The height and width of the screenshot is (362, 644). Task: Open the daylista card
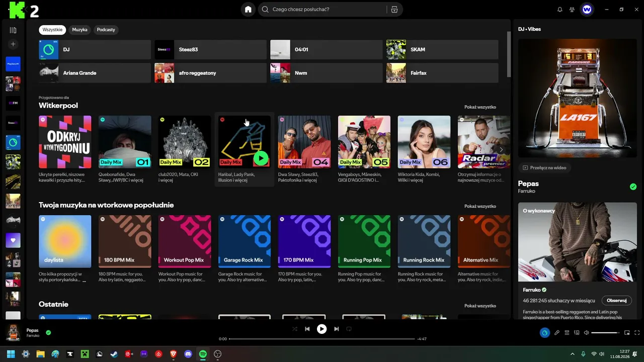click(x=65, y=249)
